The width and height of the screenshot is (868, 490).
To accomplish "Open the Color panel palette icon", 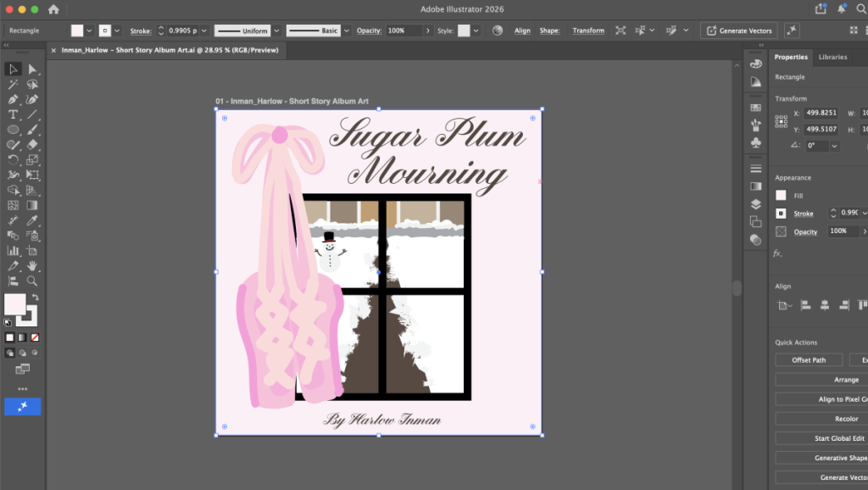I will pyautogui.click(x=755, y=64).
